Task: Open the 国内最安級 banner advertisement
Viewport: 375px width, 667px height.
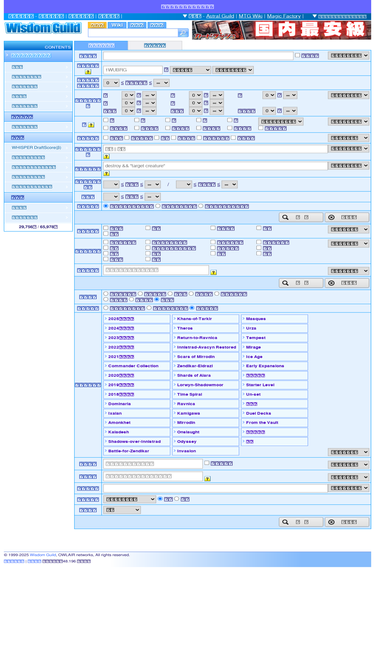Action: point(281,30)
